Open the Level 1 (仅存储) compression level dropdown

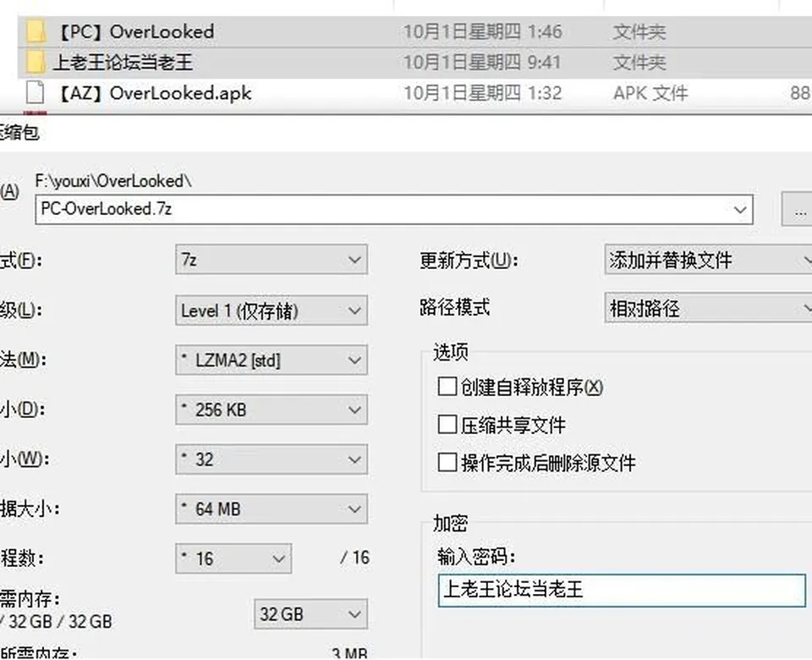(x=272, y=311)
